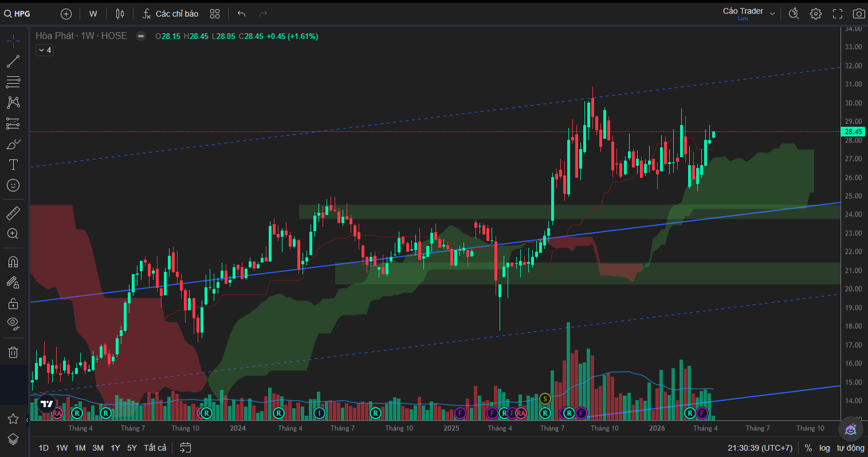
Task: Click the Cáo Trader layout name
Action: point(743,11)
